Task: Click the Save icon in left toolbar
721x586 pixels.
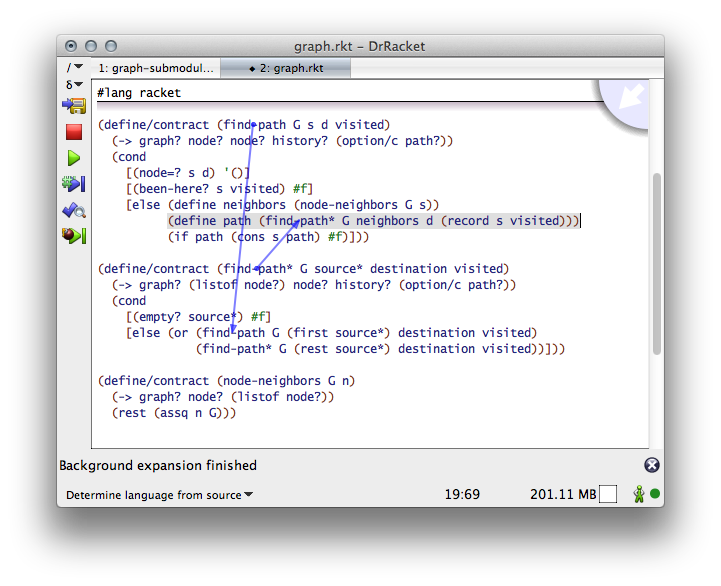Action: tap(74, 105)
